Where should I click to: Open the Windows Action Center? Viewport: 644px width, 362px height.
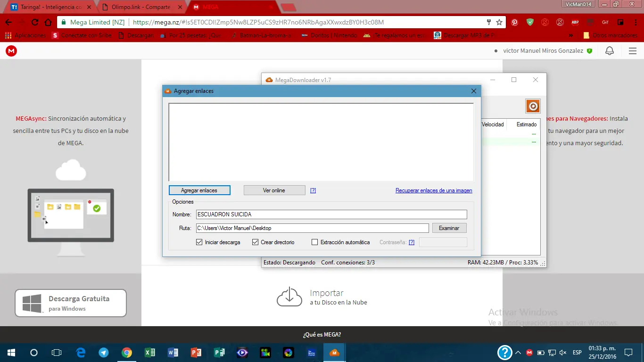628,352
